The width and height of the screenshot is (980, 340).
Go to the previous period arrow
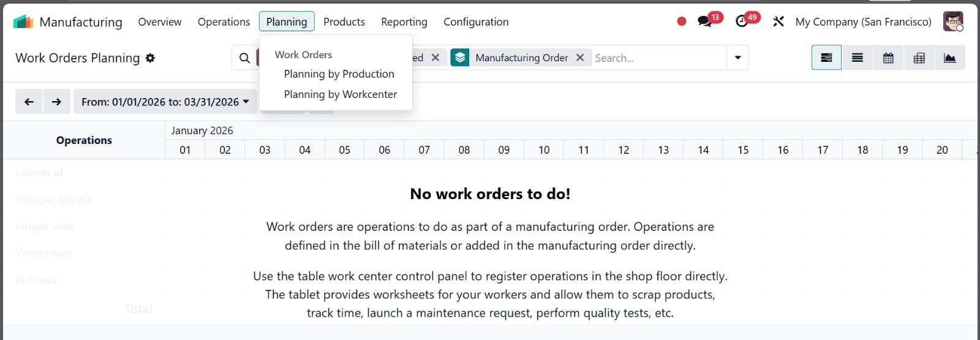(x=29, y=102)
